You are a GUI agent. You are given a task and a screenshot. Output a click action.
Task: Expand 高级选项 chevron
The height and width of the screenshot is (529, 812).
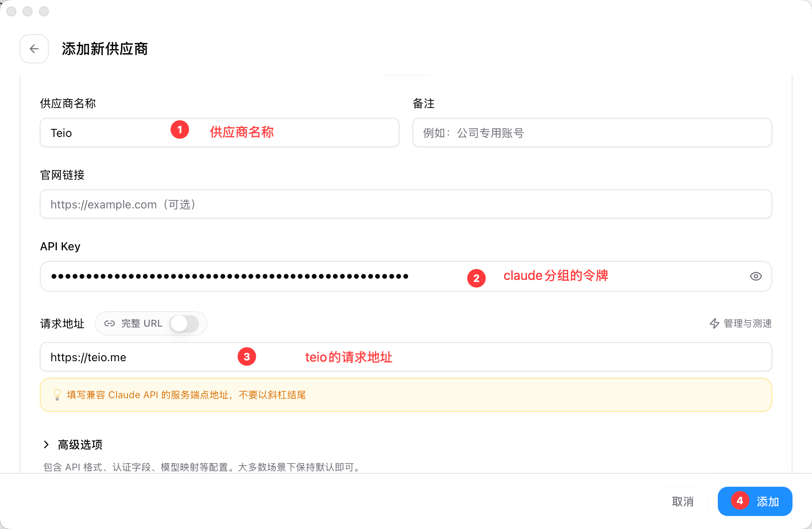pos(46,444)
